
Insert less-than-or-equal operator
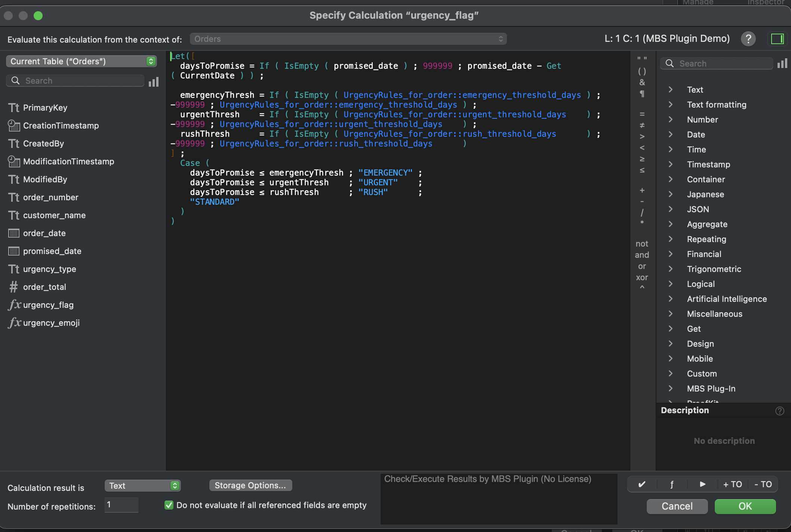click(642, 170)
